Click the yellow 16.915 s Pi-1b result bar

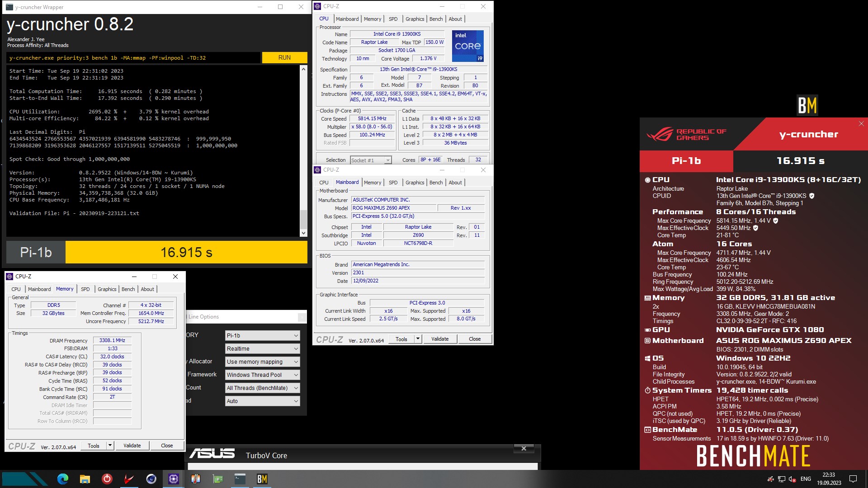pyautogui.click(x=186, y=252)
